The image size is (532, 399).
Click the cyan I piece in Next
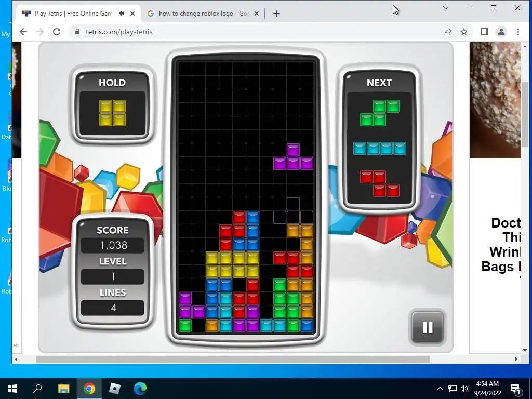[x=380, y=148]
